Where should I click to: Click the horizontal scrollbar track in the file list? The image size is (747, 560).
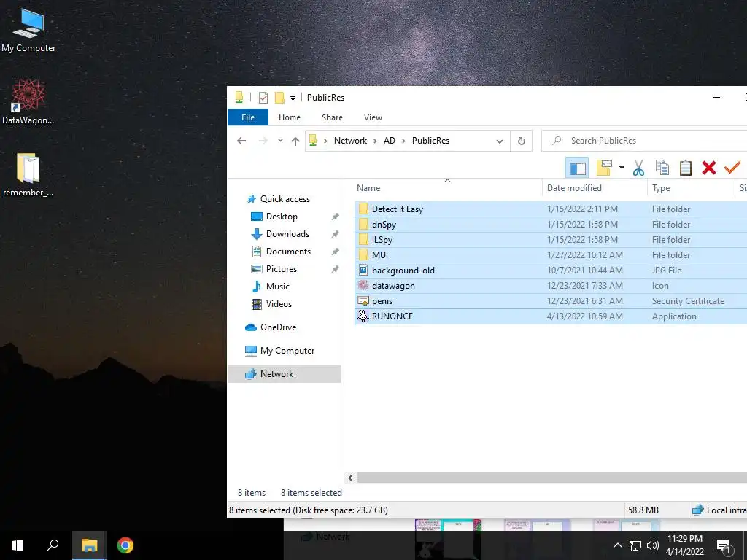tap(551, 478)
